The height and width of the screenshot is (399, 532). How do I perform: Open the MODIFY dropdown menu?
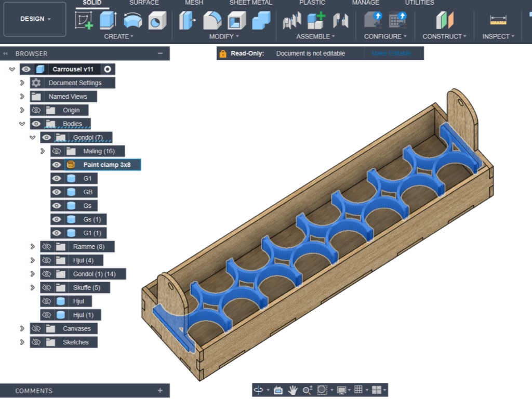coord(224,36)
